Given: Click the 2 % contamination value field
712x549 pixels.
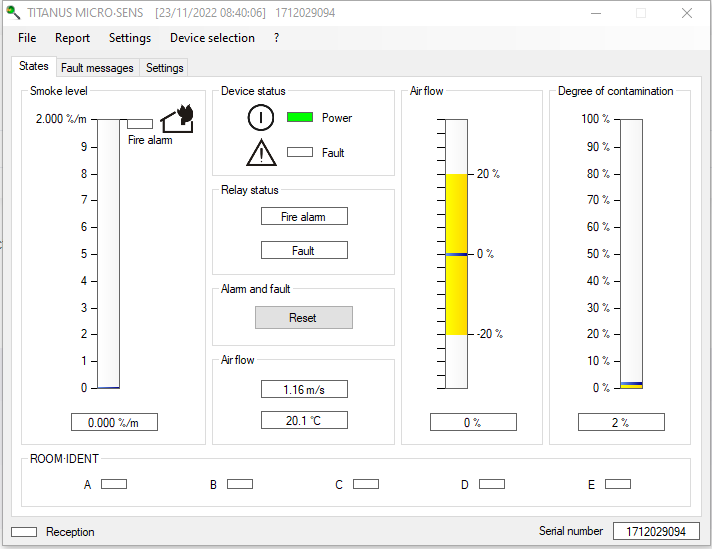Looking at the screenshot, I should (x=621, y=422).
